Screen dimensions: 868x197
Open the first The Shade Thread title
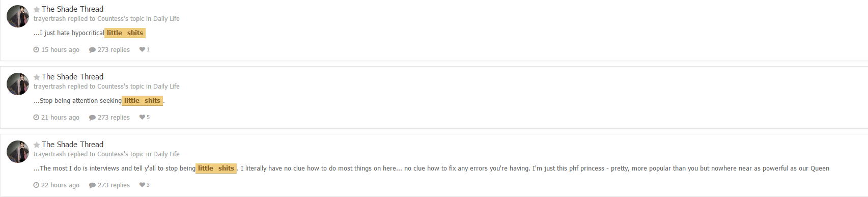point(72,9)
